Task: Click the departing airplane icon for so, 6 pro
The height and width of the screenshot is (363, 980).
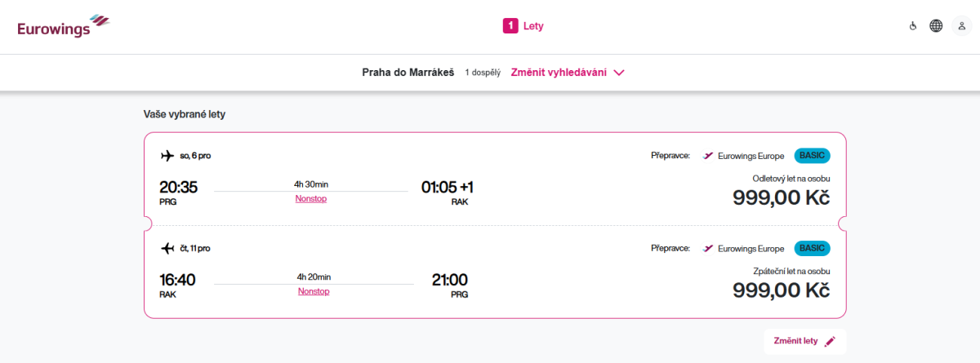Action: [x=167, y=156]
